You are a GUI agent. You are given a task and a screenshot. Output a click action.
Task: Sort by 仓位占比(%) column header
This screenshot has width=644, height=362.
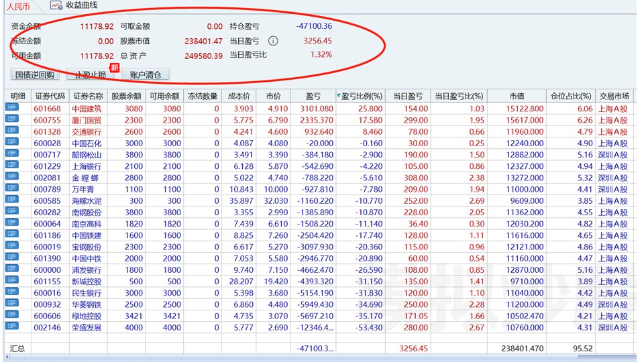click(570, 96)
